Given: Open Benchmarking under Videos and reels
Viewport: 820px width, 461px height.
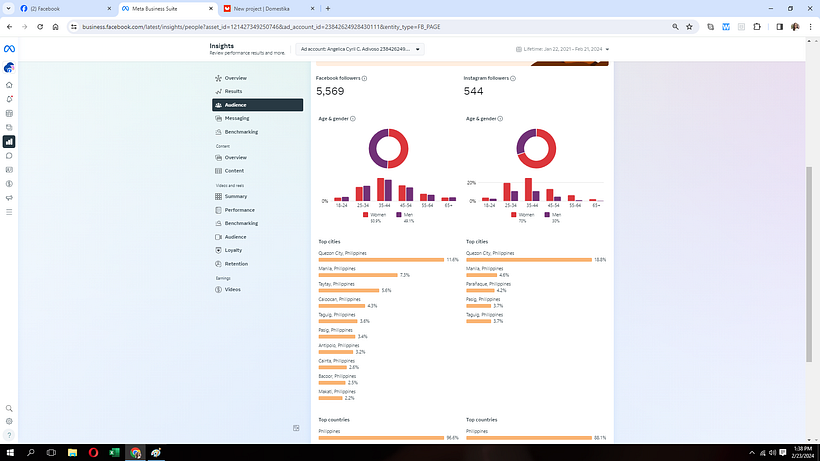Looking at the screenshot, I should click(257, 223).
